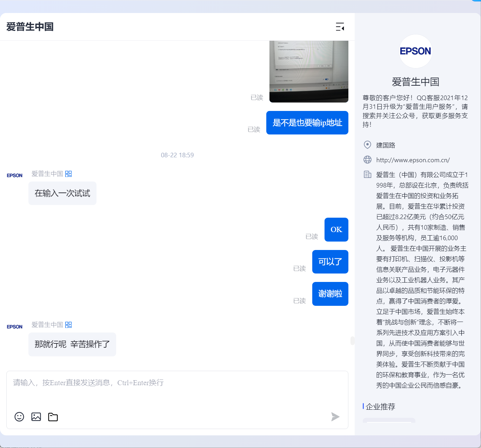Click 已读 status beside '是不是也要输ip地址'

pos(254,130)
